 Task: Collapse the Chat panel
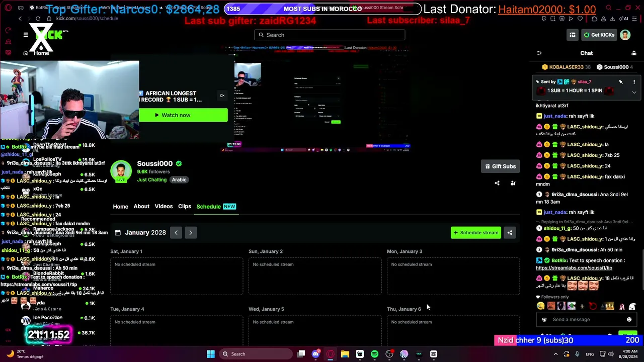539,53
